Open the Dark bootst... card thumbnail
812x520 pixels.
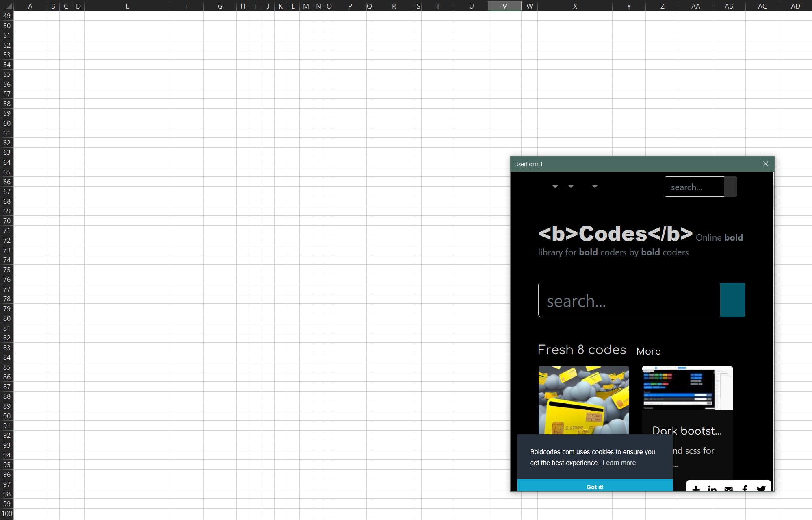coord(687,388)
